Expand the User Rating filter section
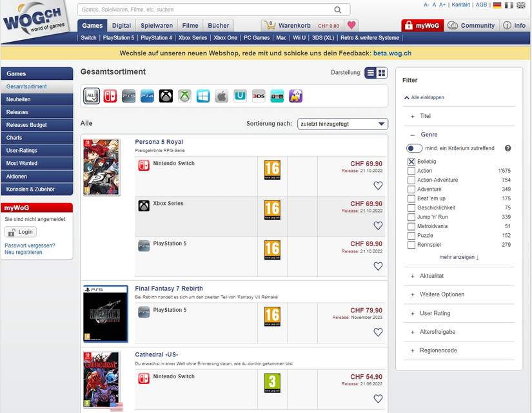 point(435,313)
